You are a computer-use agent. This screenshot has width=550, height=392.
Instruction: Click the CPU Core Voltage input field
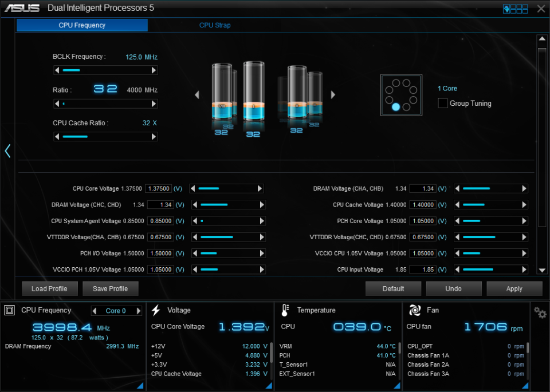159,188
